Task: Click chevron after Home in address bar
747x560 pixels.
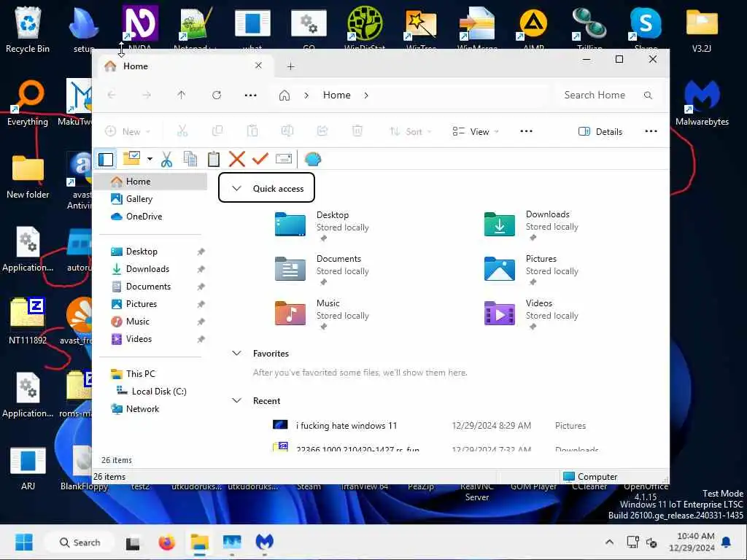Action: 366,96
